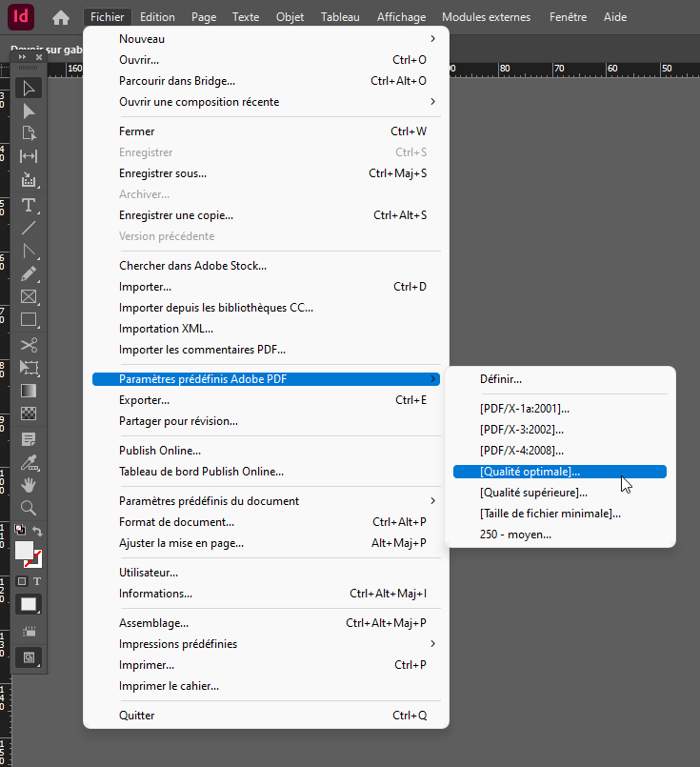Open the Modules externes menu
700x767 pixels.
[x=487, y=17]
